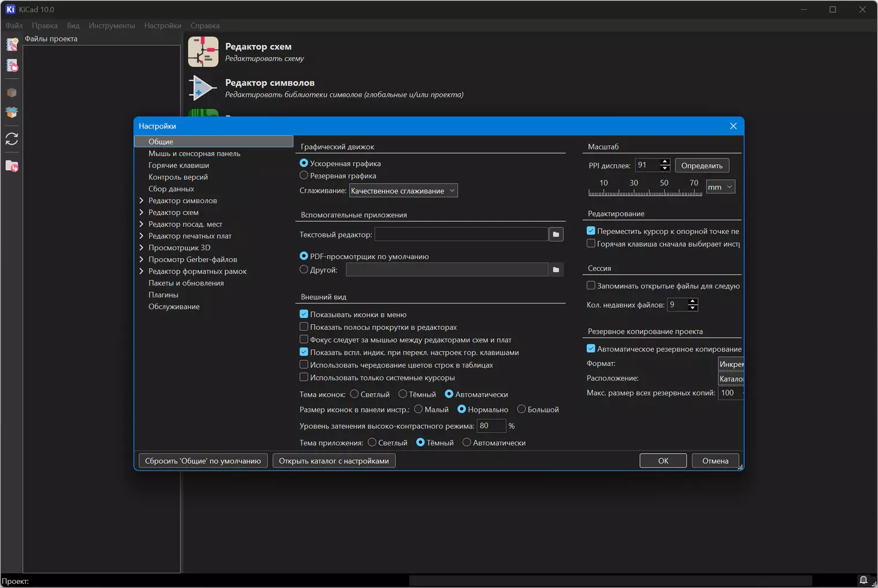Open the Сглаживание antialiasing dropdown

403,191
